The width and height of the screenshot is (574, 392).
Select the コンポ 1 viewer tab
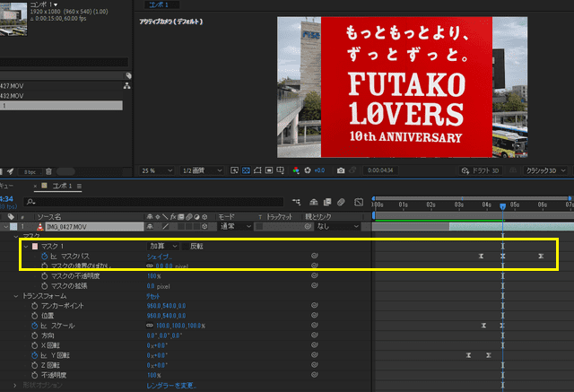(159, 4)
